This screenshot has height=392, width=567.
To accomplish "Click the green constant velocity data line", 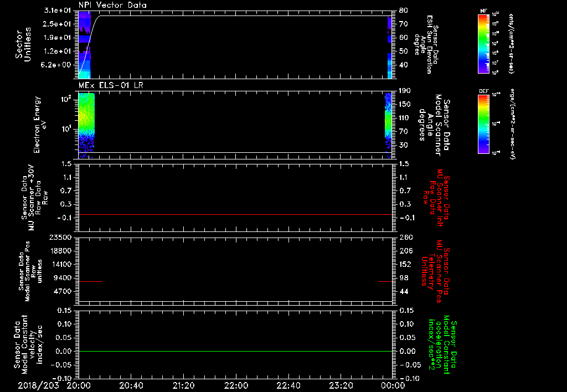I will (x=235, y=351).
